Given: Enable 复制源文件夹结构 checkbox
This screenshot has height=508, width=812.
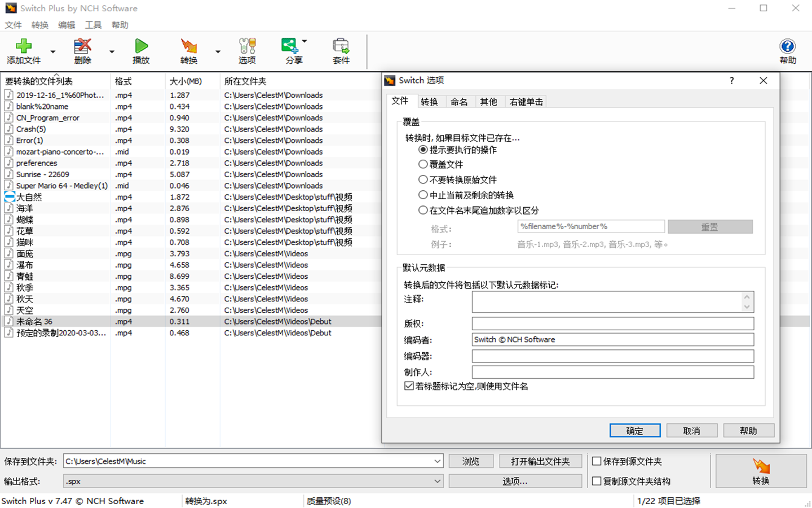Looking at the screenshot, I should pyautogui.click(x=597, y=481).
